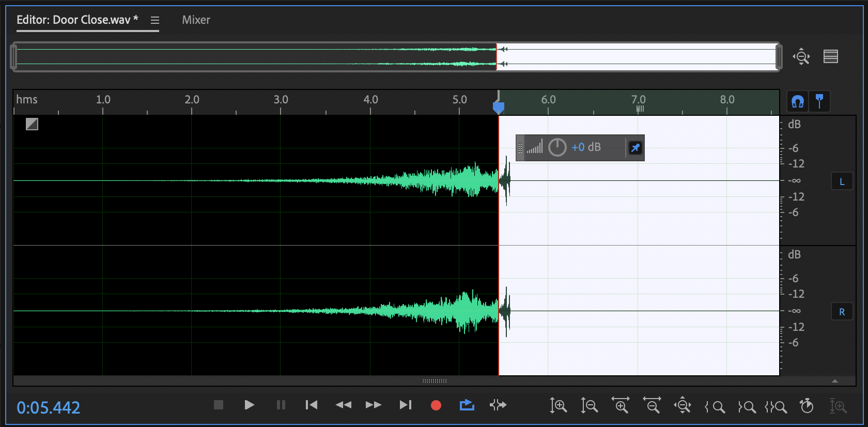Move playhead to next marker
This screenshot has width=868, height=427.
406,405
